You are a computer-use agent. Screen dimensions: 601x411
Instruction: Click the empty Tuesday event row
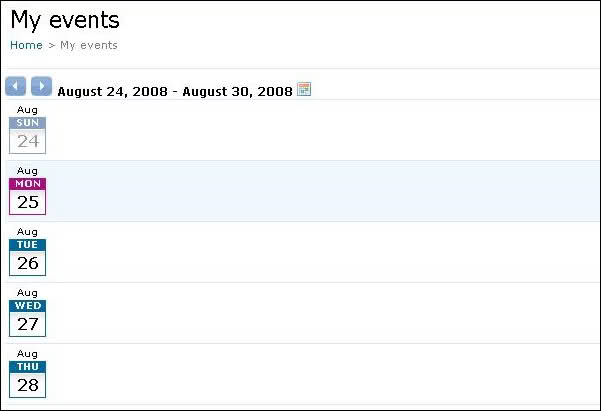pyautogui.click(x=320, y=252)
